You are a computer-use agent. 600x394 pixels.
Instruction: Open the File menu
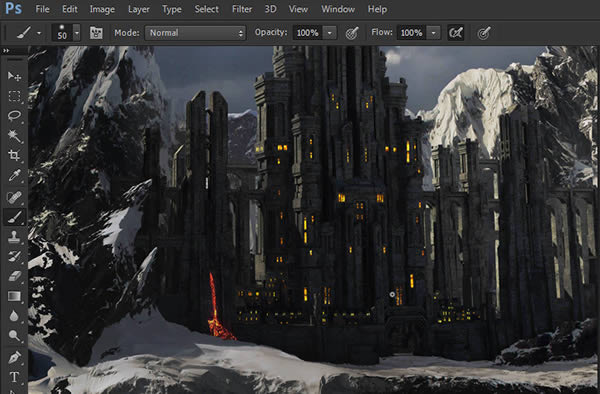pyautogui.click(x=42, y=9)
